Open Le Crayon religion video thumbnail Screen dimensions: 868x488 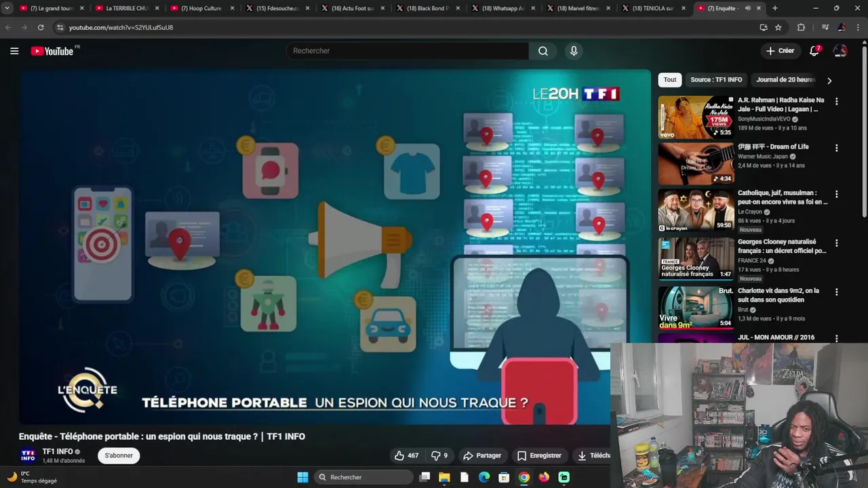pos(696,210)
